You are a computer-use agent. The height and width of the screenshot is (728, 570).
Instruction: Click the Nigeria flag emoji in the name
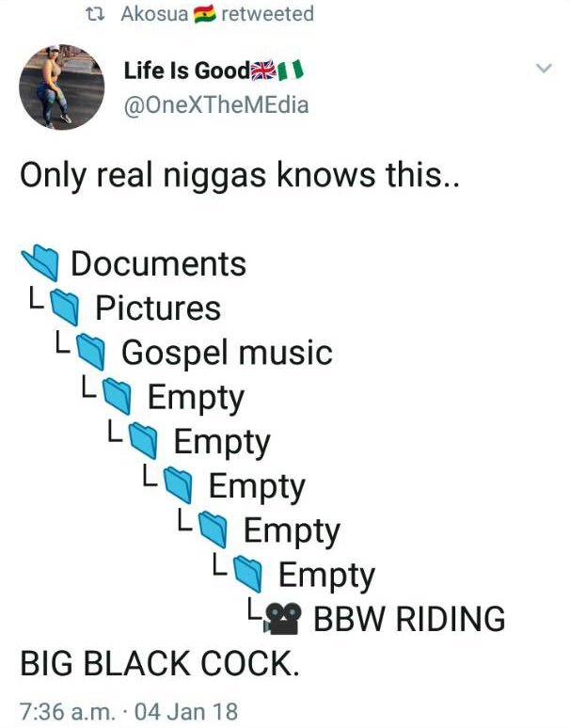(x=291, y=71)
